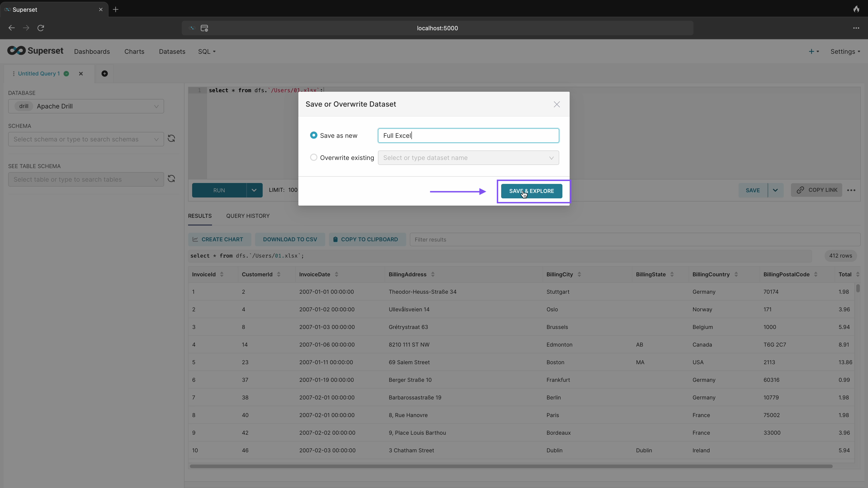Reload the browser page
Viewport: 868px width, 488px height.
click(x=41, y=28)
